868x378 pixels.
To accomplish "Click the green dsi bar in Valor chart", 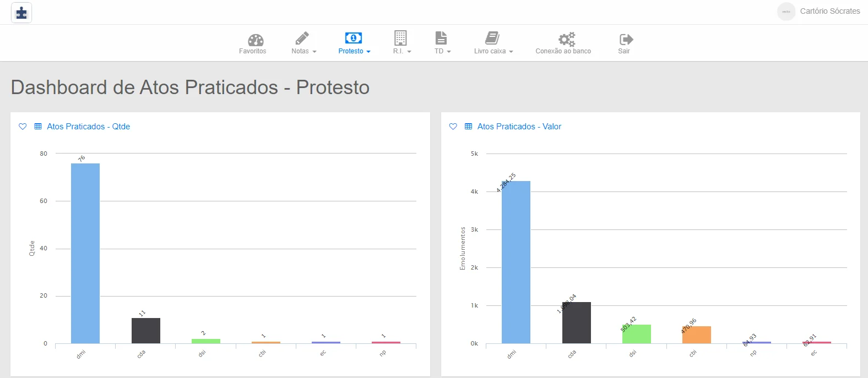I will pyautogui.click(x=637, y=334).
